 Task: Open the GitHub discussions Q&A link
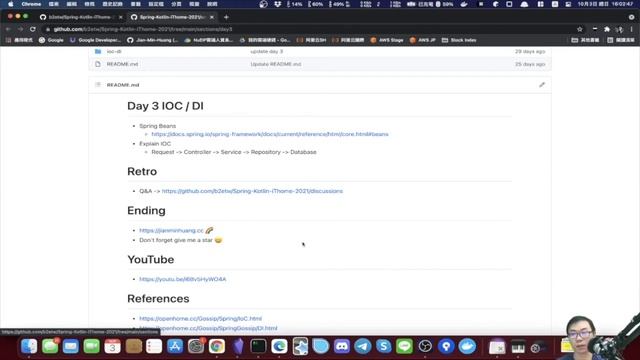[252, 191]
